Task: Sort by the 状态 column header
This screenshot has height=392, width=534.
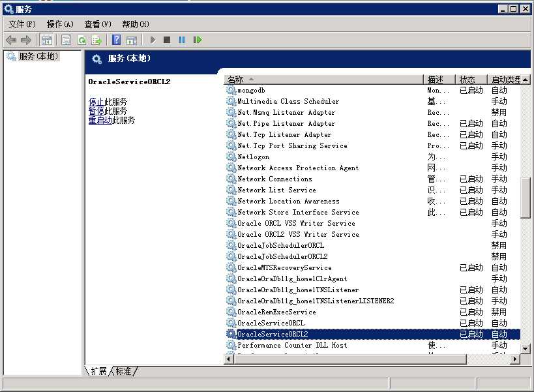Action: pyautogui.click(x=471, y=80)
